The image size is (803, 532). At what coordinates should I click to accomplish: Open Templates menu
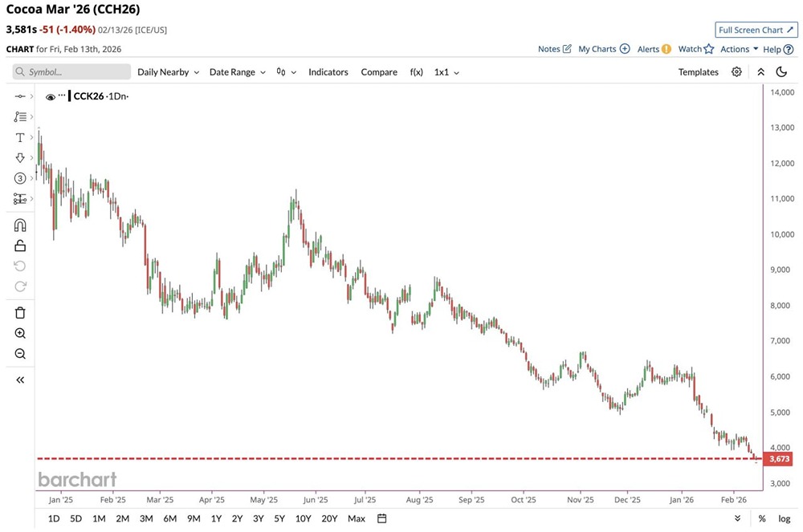click(x=699, y=72)
